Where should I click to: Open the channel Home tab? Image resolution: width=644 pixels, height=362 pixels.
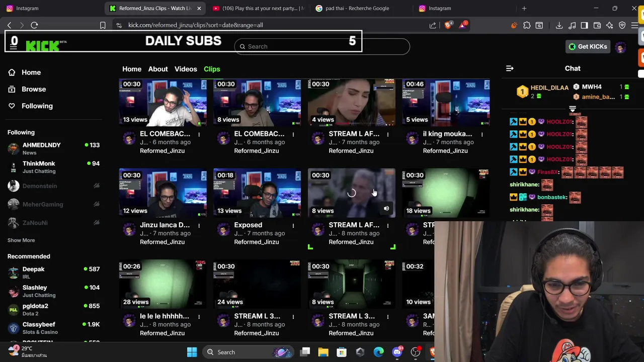(x=132, y=69)
